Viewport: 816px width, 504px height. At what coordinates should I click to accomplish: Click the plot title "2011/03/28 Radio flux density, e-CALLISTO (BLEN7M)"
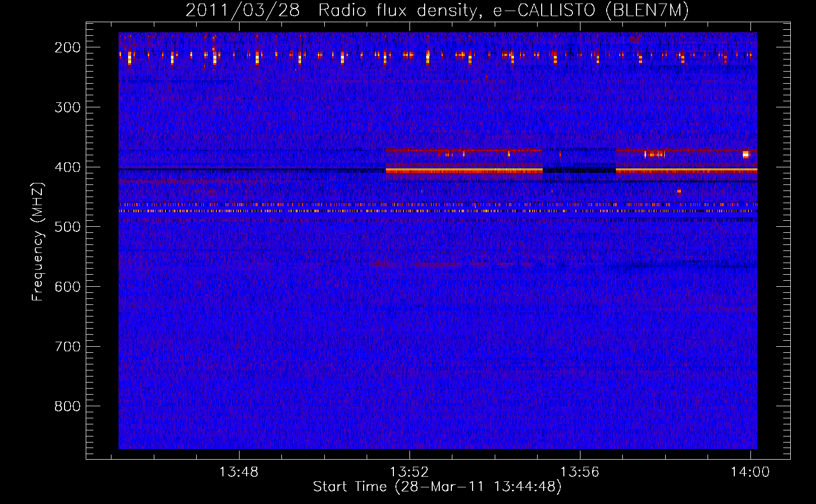(437, 11)
